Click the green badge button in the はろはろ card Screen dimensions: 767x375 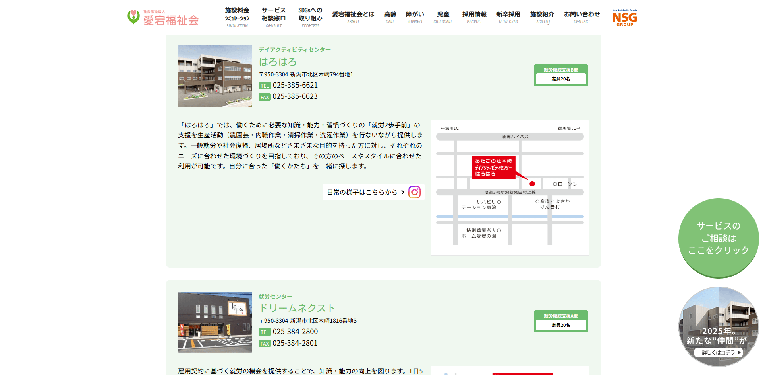pos(561,75)
